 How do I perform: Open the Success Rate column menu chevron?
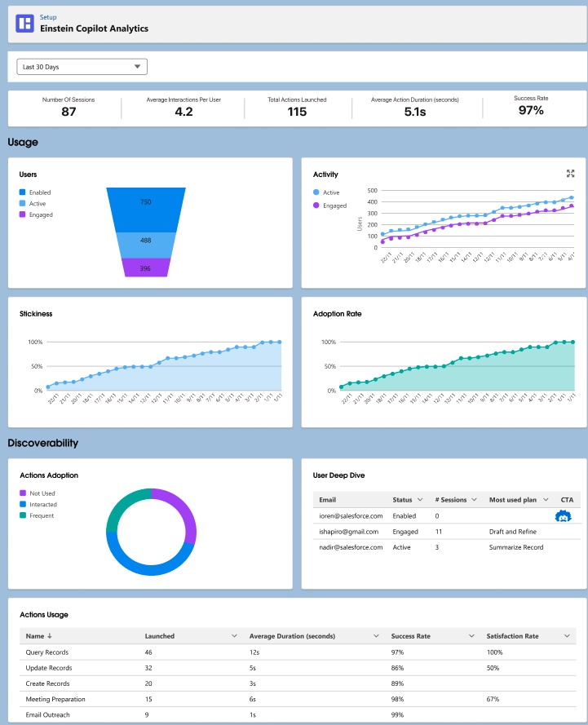click(x=471, y=636)
